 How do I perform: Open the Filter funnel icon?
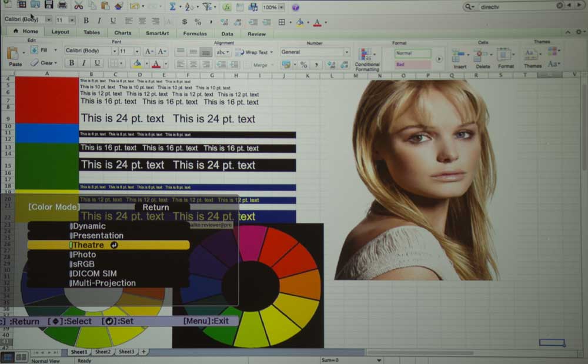coord(207,6)
